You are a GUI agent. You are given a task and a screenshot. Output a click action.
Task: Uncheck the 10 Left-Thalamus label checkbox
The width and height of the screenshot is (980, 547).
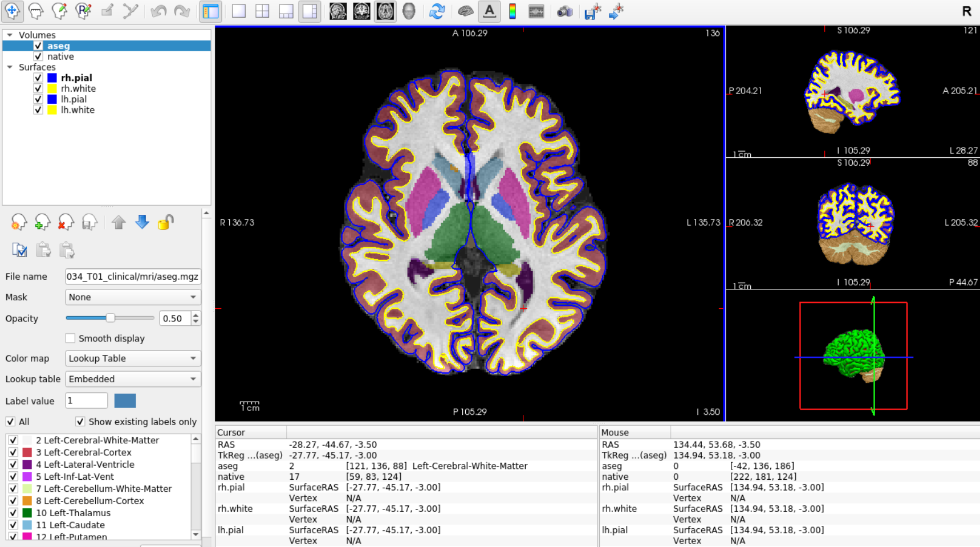(13, 513)
